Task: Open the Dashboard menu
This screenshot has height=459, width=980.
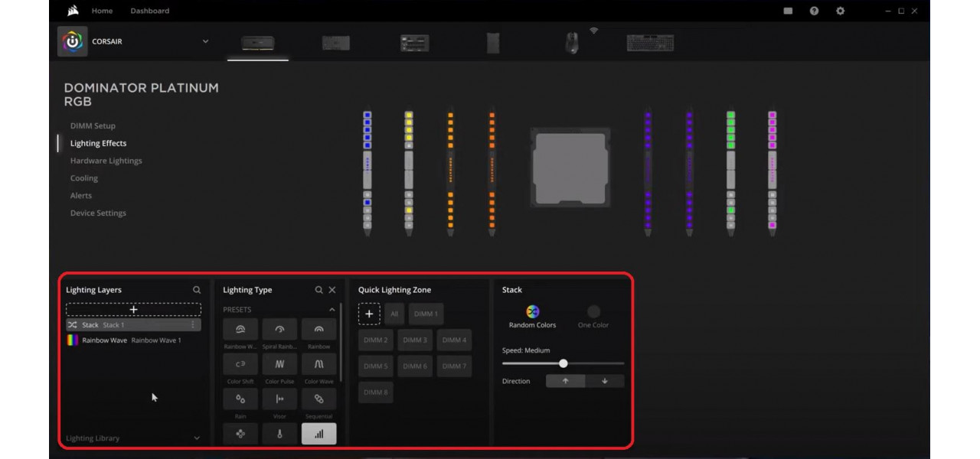Action: click(x=150, y=11)
